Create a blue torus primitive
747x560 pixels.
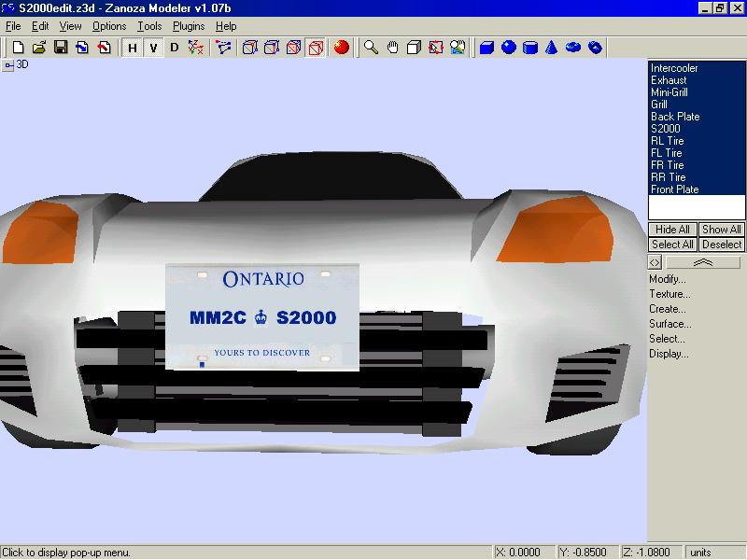pyautogui.click(x=573, y=47)
